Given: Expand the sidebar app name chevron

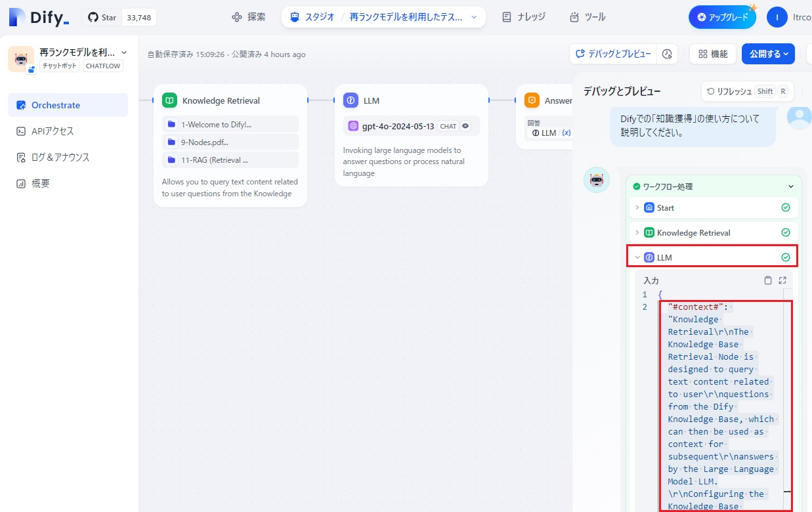Looking at the screenshot, I should [124, 53].
